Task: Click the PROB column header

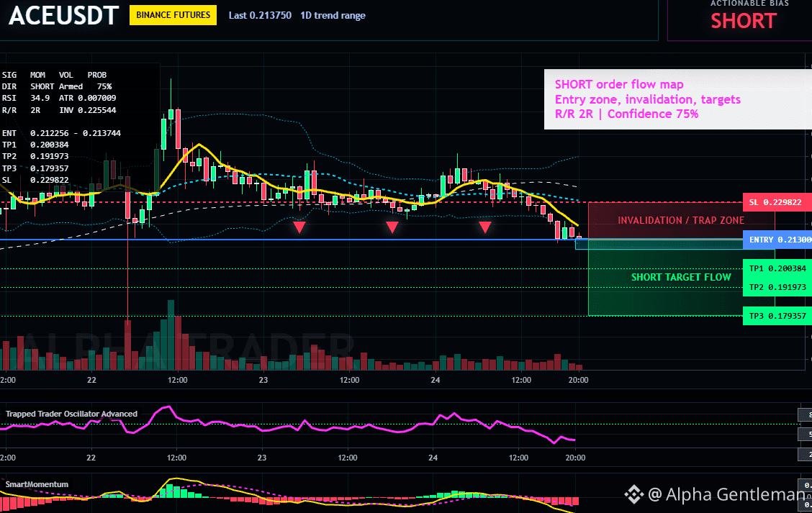Action: [97, 75]
